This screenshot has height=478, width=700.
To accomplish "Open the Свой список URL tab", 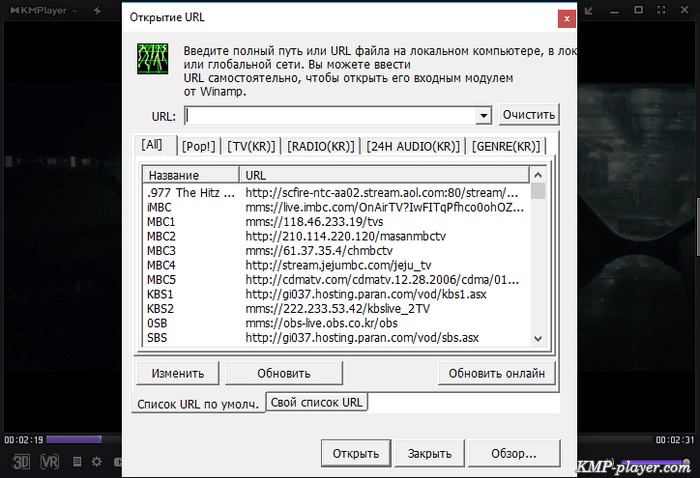I will [x=317, y=402].
